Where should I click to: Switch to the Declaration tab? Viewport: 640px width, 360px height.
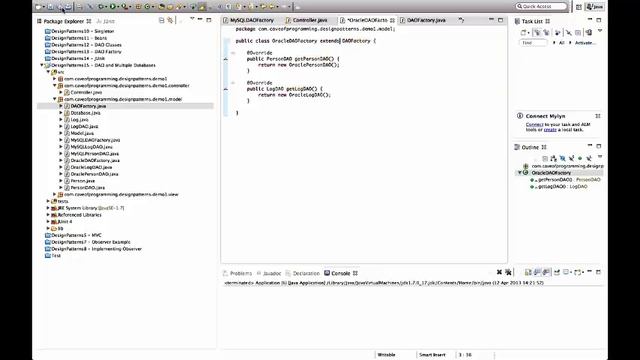pos(302,273)
